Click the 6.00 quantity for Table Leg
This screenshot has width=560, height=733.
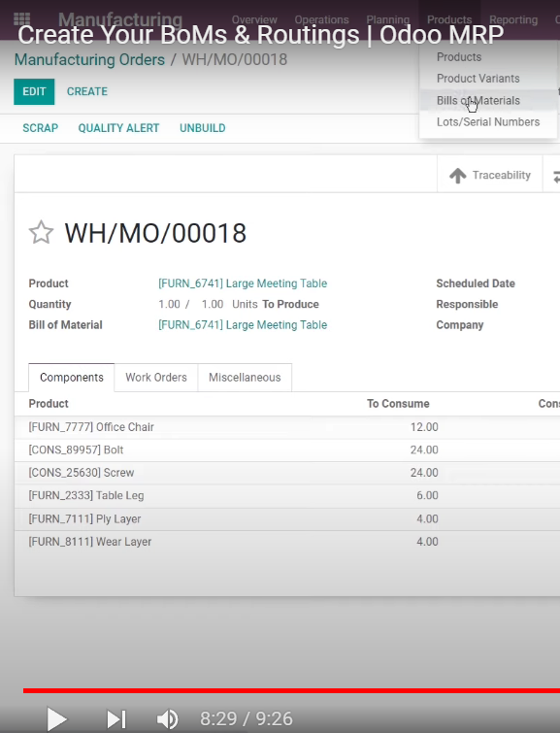(x=427, y=495)
